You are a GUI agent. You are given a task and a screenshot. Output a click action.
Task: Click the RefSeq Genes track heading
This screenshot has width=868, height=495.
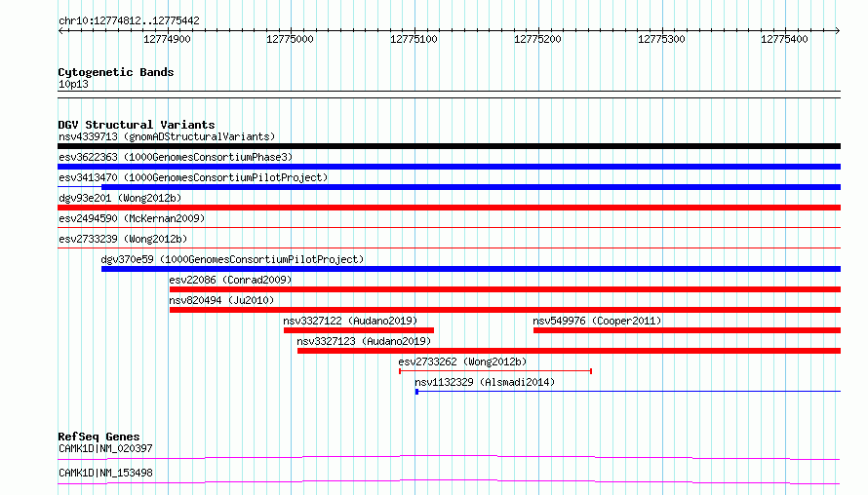click(x=99, y=437)
